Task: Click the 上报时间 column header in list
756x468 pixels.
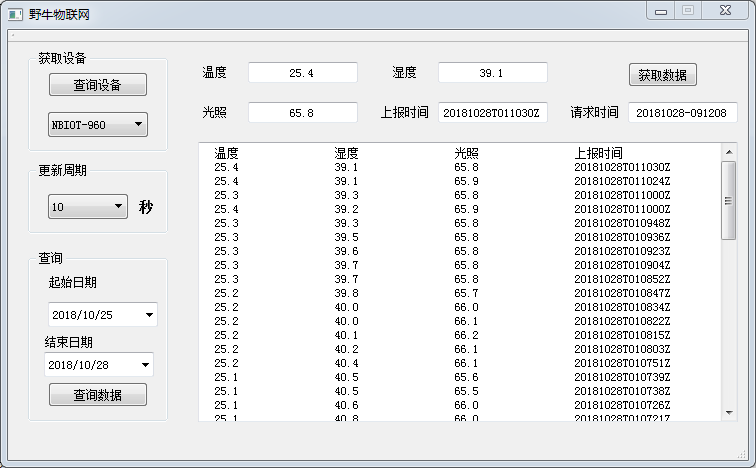Action: 598,153
